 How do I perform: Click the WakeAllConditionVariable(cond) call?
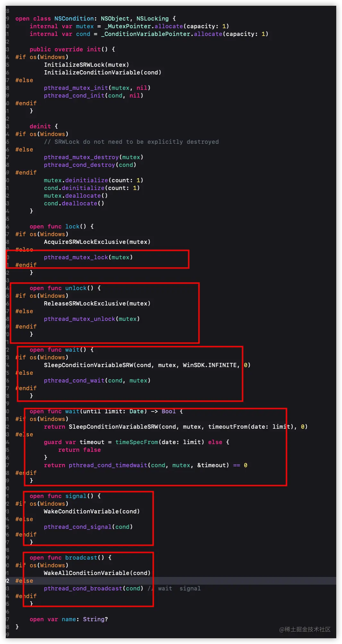click(97, 573)
